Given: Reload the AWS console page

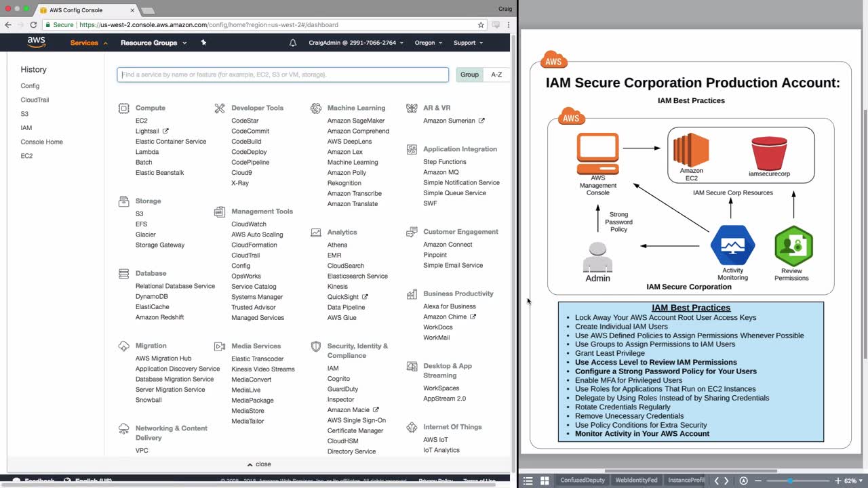Looking at the screenshot, I should pyautogui.click(x=33, y=24).
